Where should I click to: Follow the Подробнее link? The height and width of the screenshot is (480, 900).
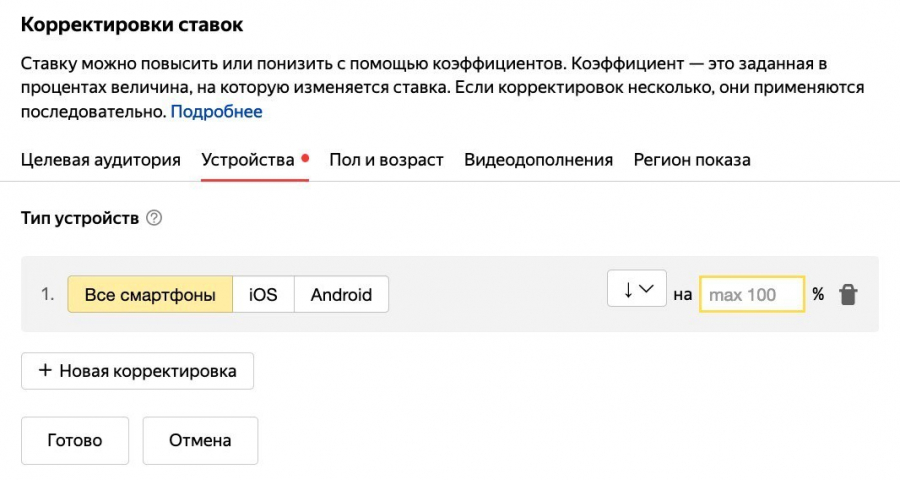click(x=216, y=112)
